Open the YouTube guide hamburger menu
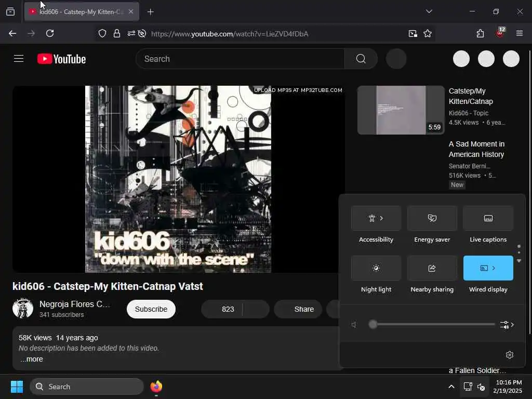Screen dimensions: 532x399 tap(19, 59)
